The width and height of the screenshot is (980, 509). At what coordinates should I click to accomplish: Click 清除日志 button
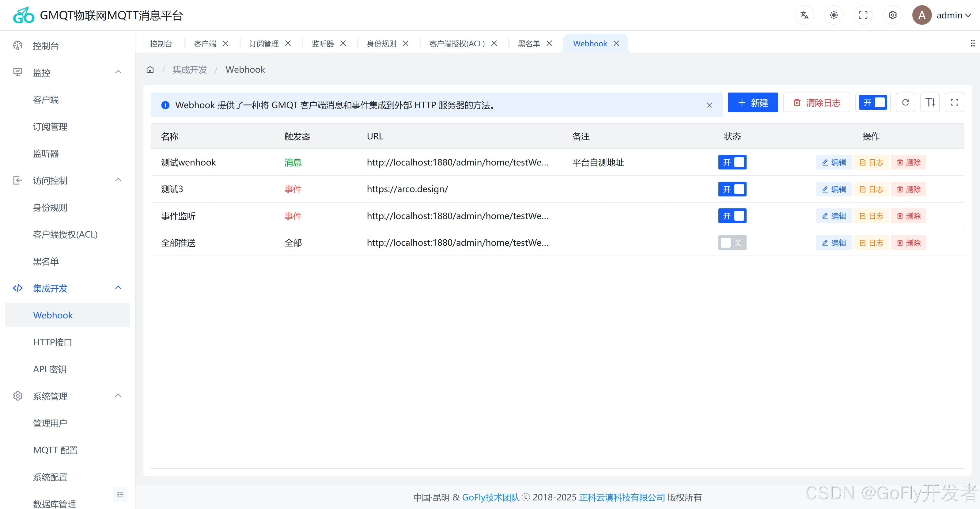(816, 102)
